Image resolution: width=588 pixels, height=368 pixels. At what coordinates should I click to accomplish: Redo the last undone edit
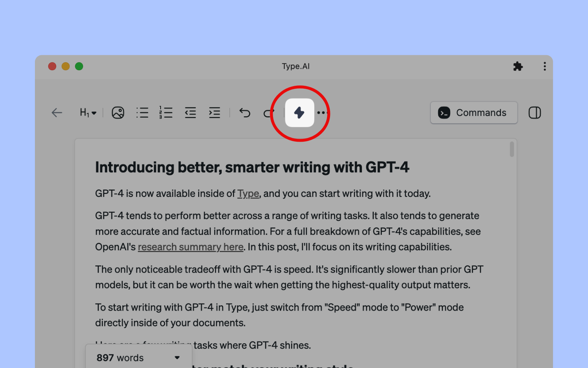point(269,113)
